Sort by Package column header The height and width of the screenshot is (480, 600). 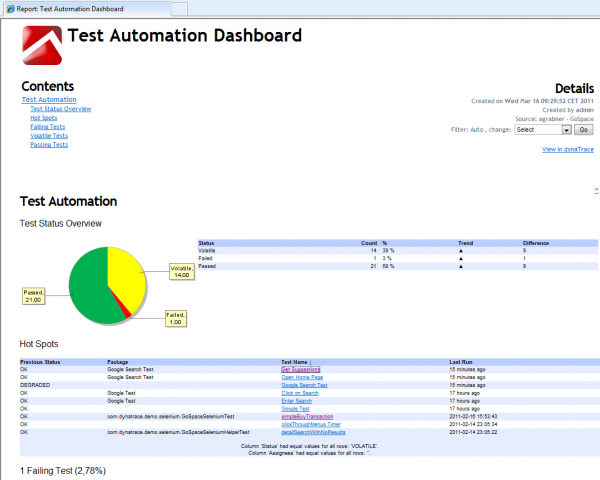[117, 362]
